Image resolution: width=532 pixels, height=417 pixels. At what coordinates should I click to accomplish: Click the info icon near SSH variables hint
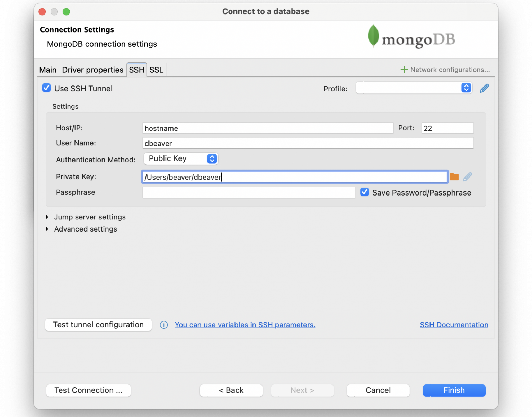163,325
